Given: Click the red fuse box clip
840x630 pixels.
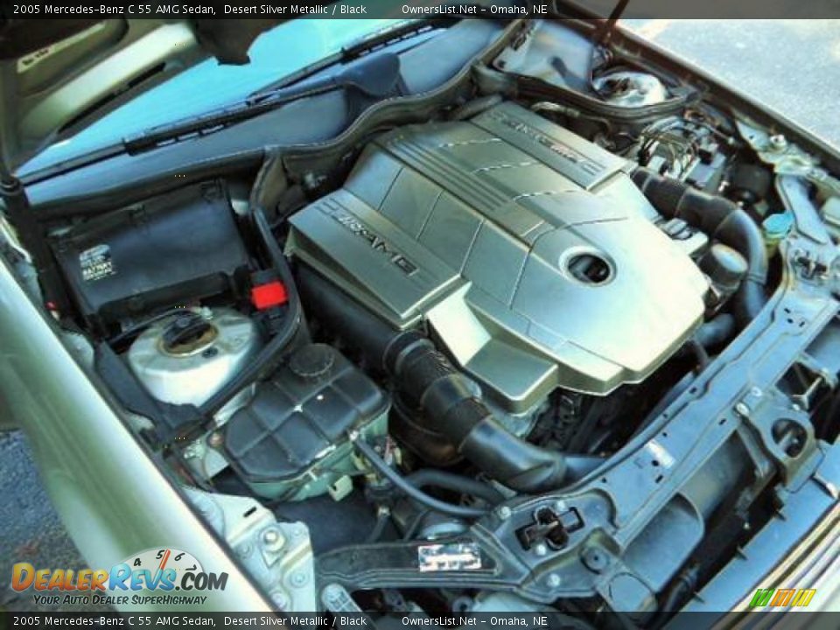Looking at the screenshot, I should pos(269,295).
